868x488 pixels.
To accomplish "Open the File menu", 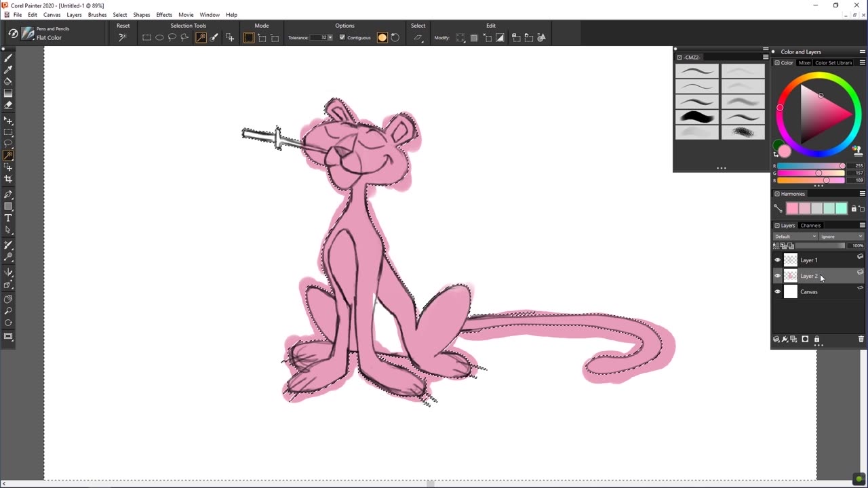I will [18, 15].
